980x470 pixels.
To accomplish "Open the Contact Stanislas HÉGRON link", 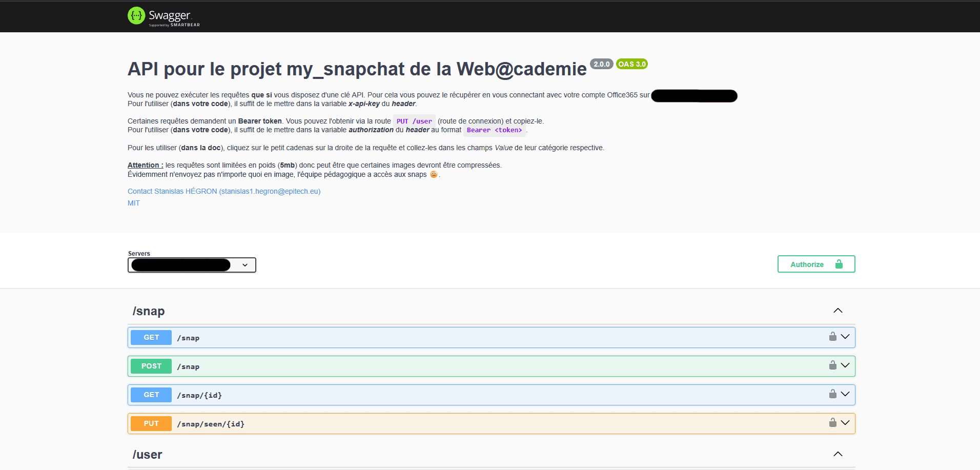I will 224,191.
